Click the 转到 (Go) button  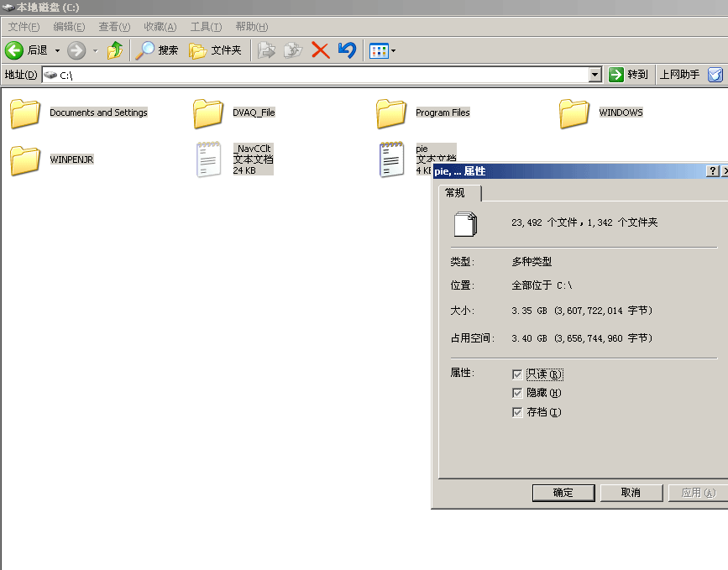click(x=629, y=75)
